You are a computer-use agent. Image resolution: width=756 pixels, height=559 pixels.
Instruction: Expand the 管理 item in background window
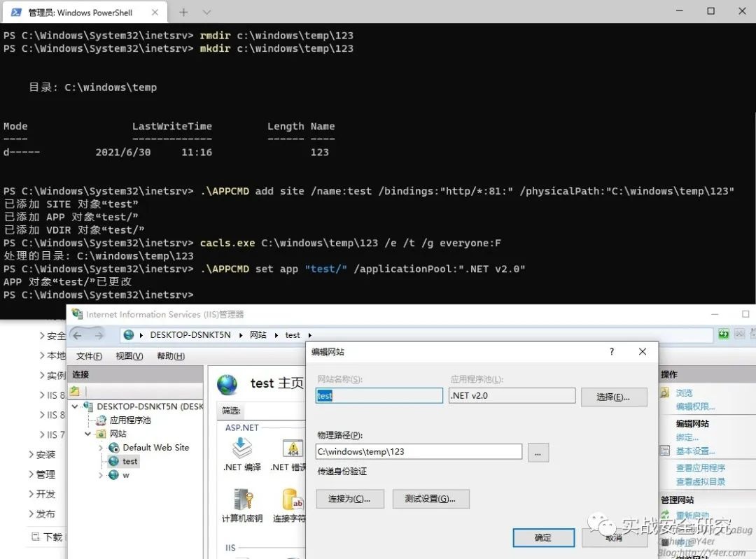(31, 474)
